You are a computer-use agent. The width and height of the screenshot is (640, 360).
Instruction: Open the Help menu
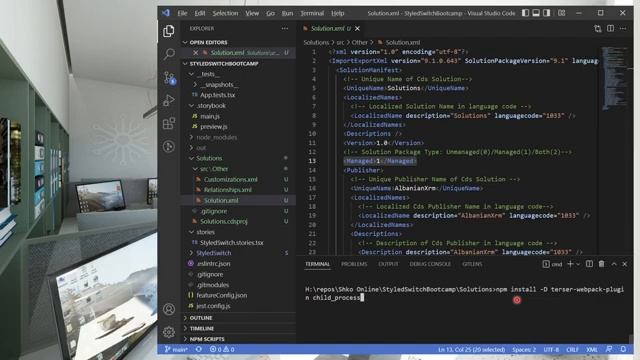pos(337,13)
